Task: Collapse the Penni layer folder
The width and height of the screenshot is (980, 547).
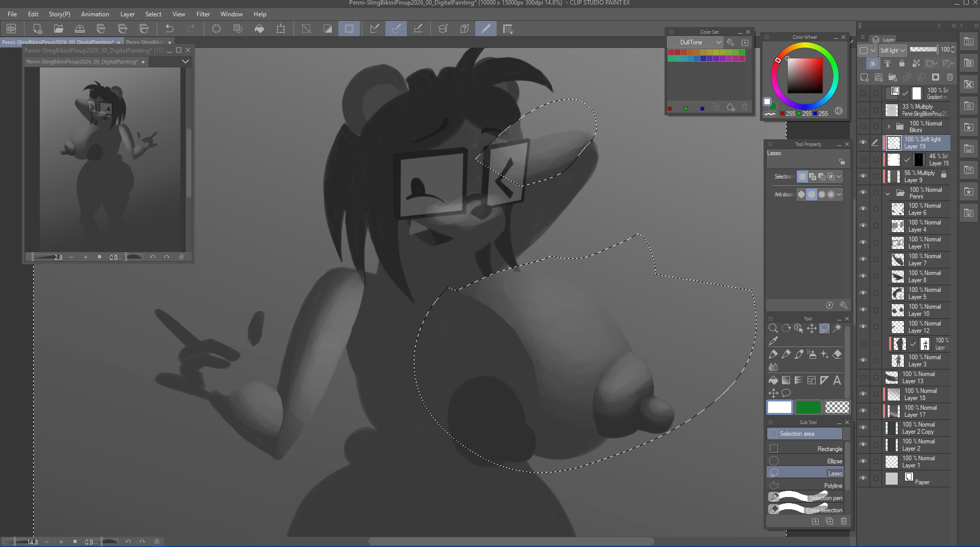Action: coord(888,193)
